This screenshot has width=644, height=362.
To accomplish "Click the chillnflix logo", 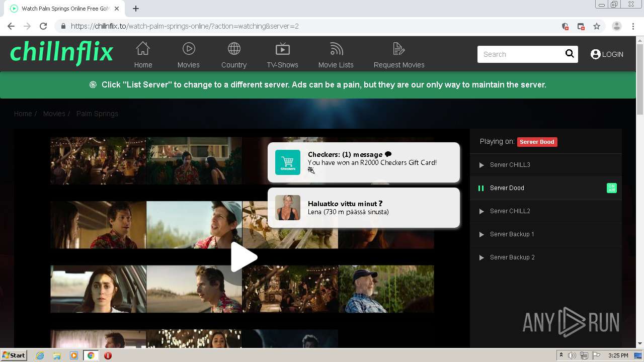I will pyautogui.click(x=61, y=53).
